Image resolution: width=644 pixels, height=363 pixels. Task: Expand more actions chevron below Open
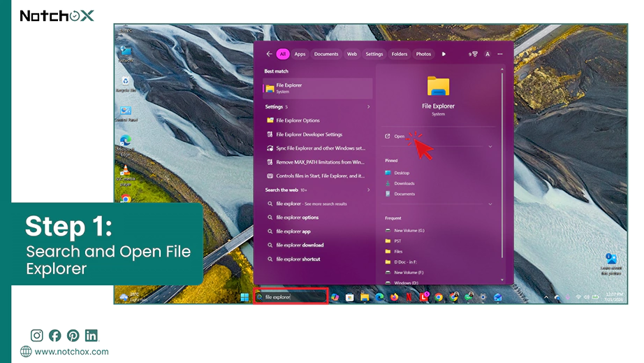(x=490, y=147)
